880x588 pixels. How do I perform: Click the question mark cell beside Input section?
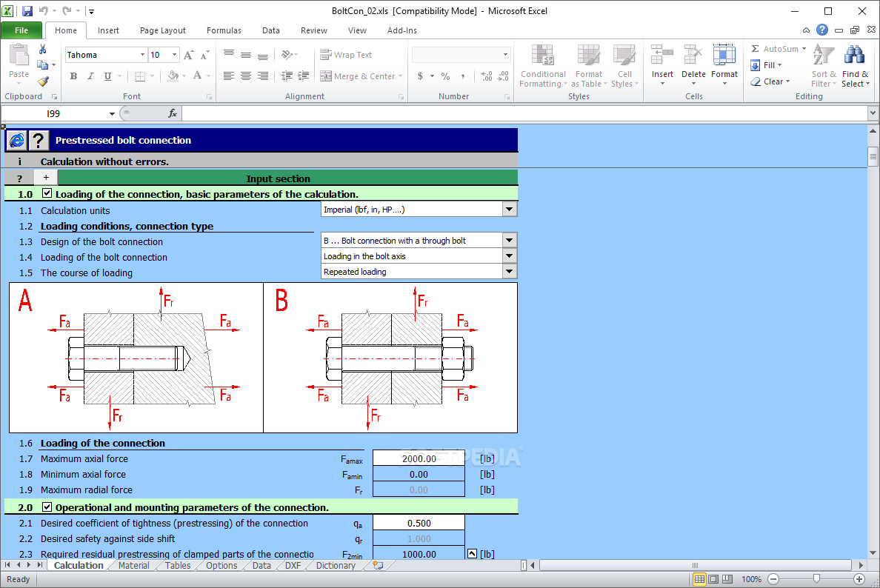(x=20, y=178)
